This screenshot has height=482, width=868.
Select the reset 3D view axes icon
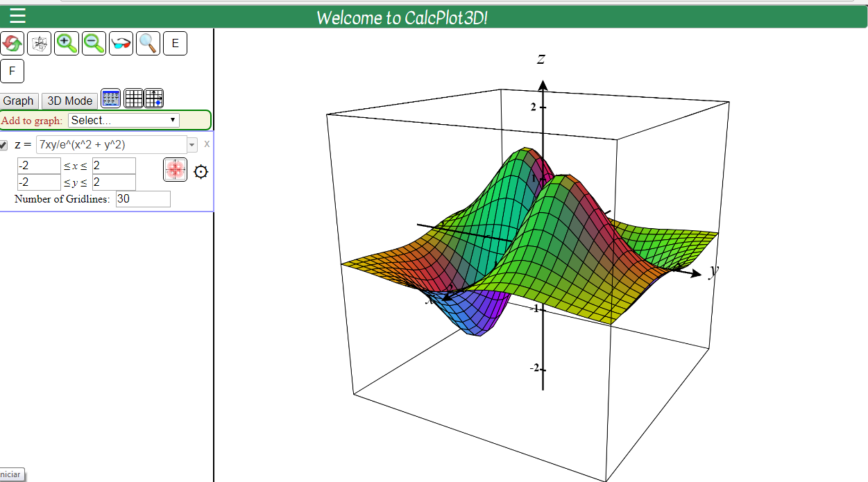coord(39,43)
